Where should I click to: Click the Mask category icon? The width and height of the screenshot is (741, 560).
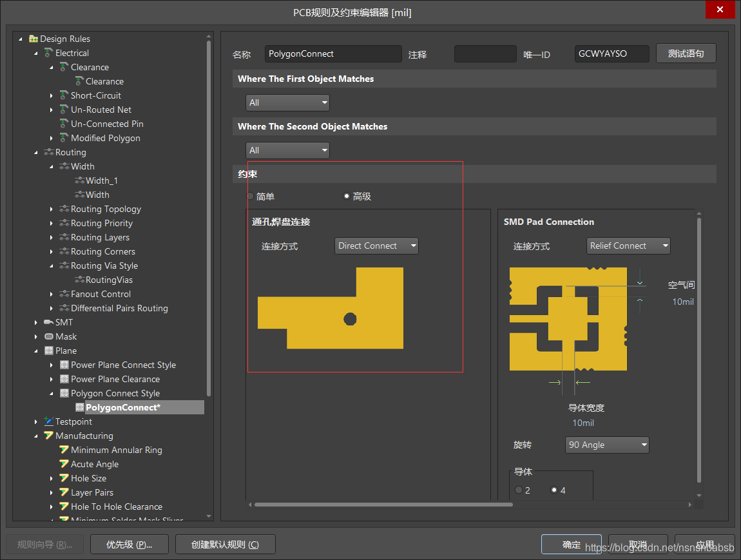(49, 336)
